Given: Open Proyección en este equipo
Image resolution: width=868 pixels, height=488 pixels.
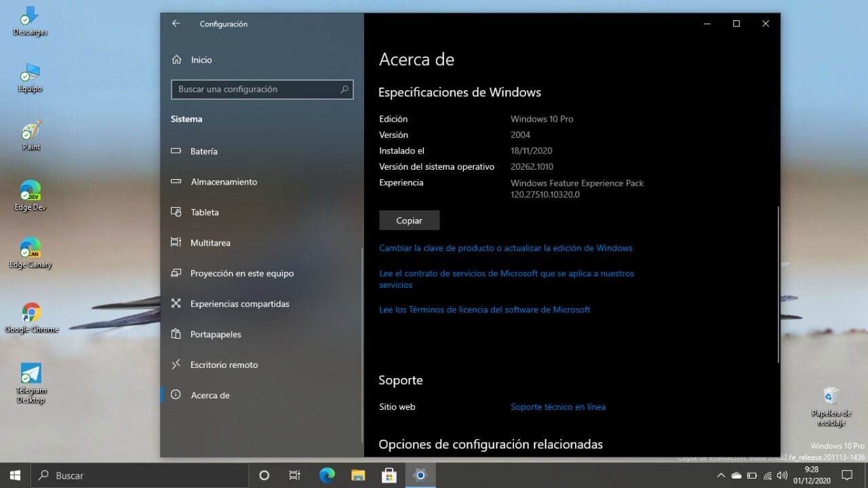Looking at the screenshot, I should (x=241, y=274).
